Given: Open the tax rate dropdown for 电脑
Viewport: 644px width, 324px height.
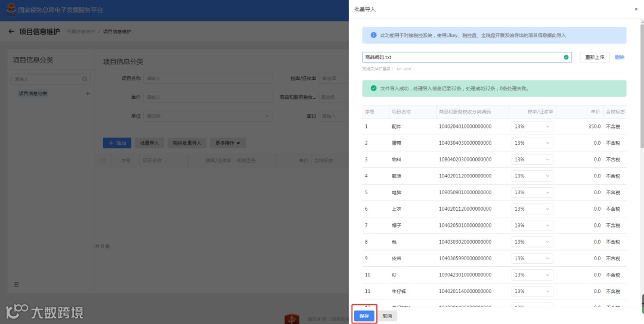Looking at the screenshot, I should tap(532, 192).
